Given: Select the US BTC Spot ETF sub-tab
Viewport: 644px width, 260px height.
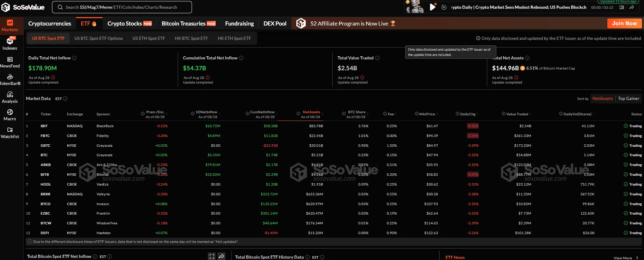Looking at the screenshot, I should (x=48, y=38).
